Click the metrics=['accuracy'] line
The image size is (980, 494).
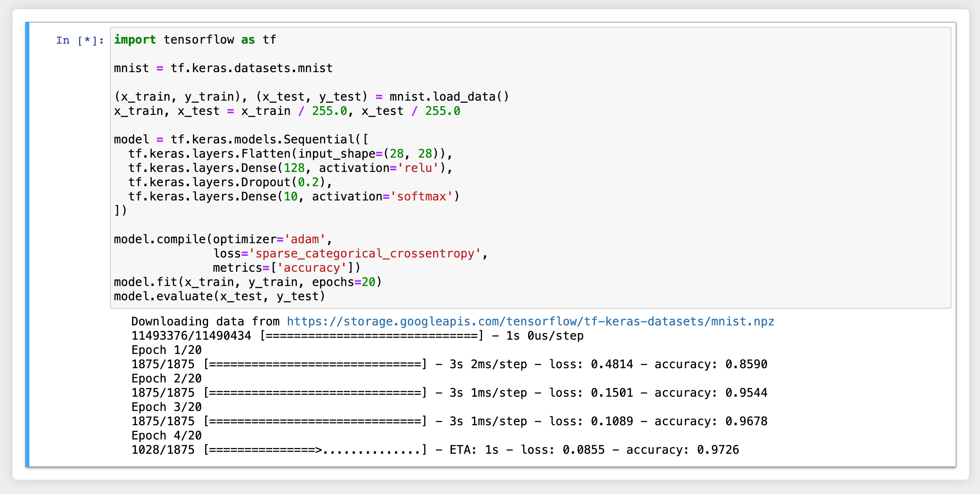287,268
